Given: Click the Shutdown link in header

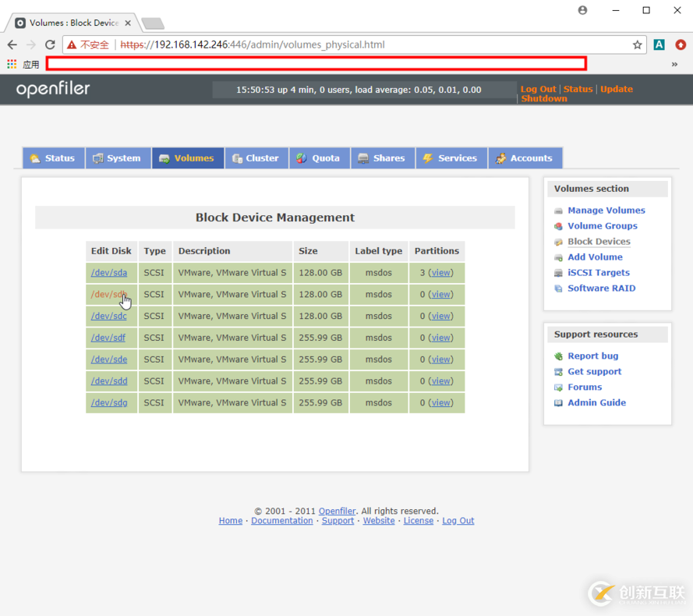Looking at the screenshot, I should click(x=543, y=99).
